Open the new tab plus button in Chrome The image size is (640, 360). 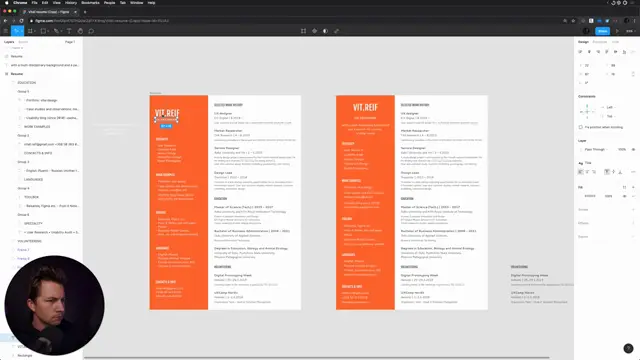[85, 12]
